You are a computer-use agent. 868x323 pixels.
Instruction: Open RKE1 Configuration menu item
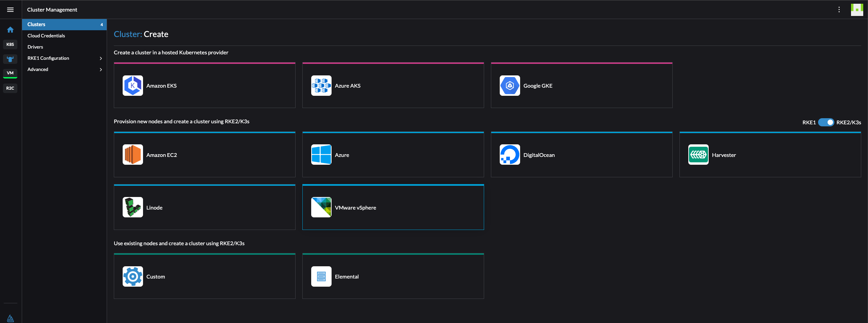click(64, 58)
